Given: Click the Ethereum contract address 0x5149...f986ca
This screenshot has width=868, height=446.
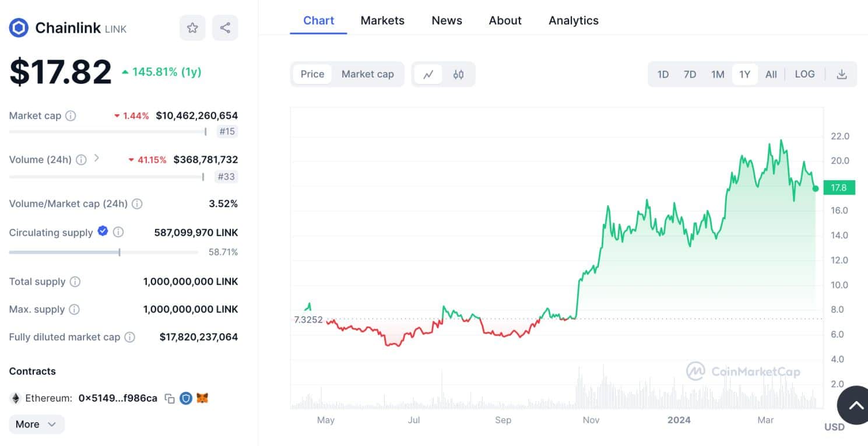Looking at the screenshot, I should point(118,398).
